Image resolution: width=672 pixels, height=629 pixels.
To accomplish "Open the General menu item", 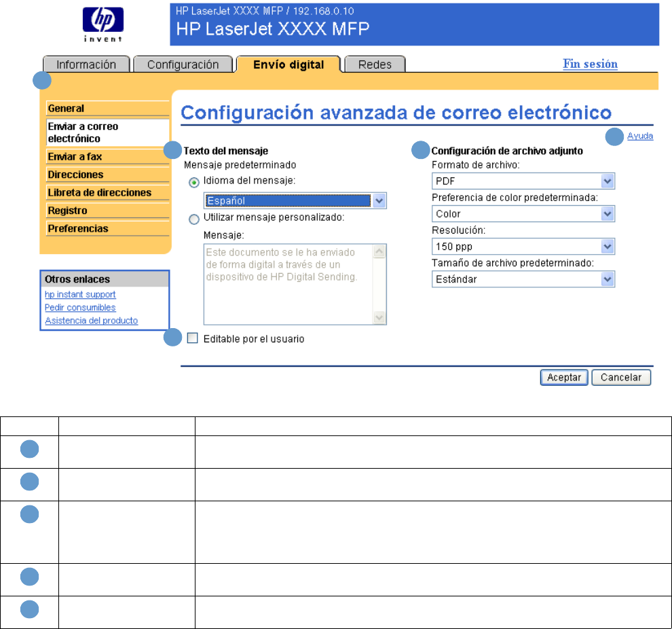I will 107,109.
